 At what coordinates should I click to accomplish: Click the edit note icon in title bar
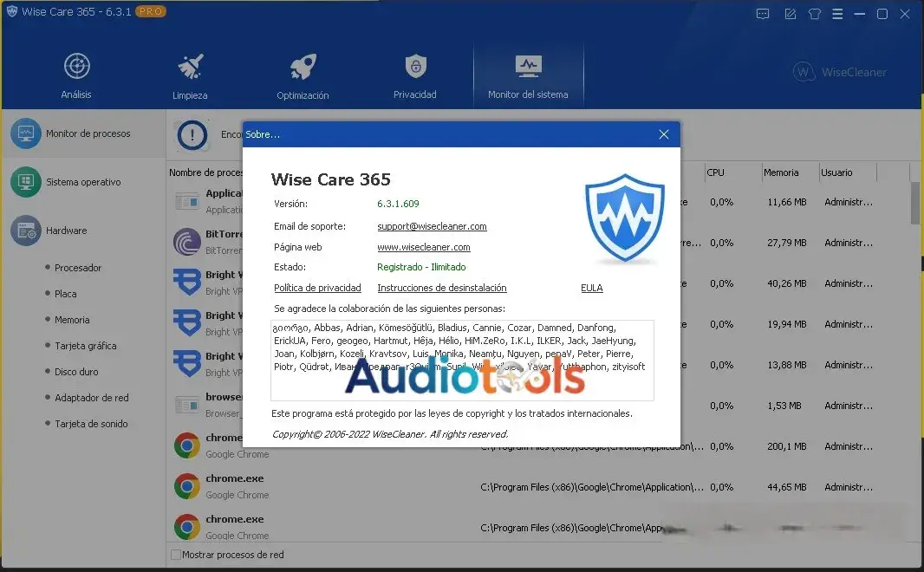coord(790,14)
